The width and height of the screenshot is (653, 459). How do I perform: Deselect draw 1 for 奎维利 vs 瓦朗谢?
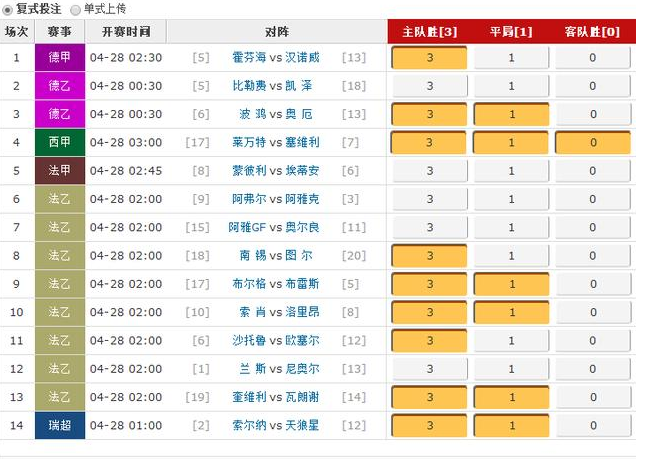coord(511,397)
